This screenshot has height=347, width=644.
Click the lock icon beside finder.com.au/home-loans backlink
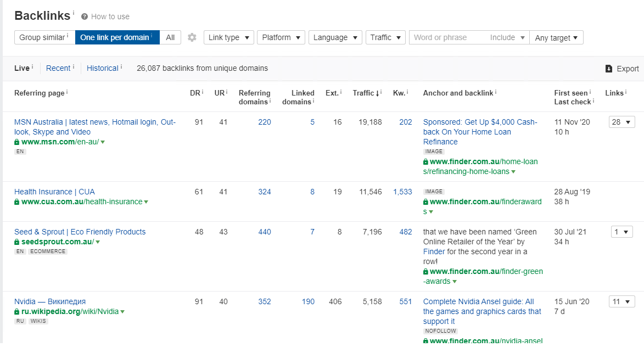tap(425, 162)
